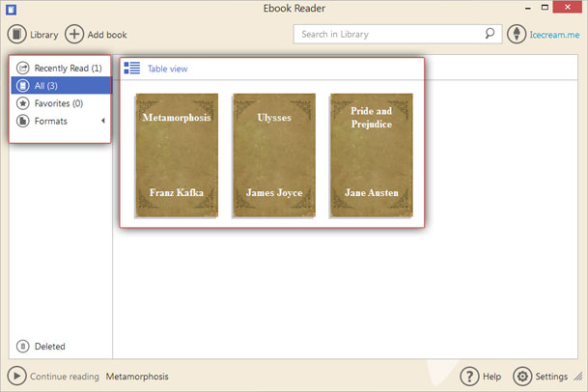Minimize the Ebook Reader window
Viewport: 588px width, 392px height.
pyautogui.click(x=528, y=8)
